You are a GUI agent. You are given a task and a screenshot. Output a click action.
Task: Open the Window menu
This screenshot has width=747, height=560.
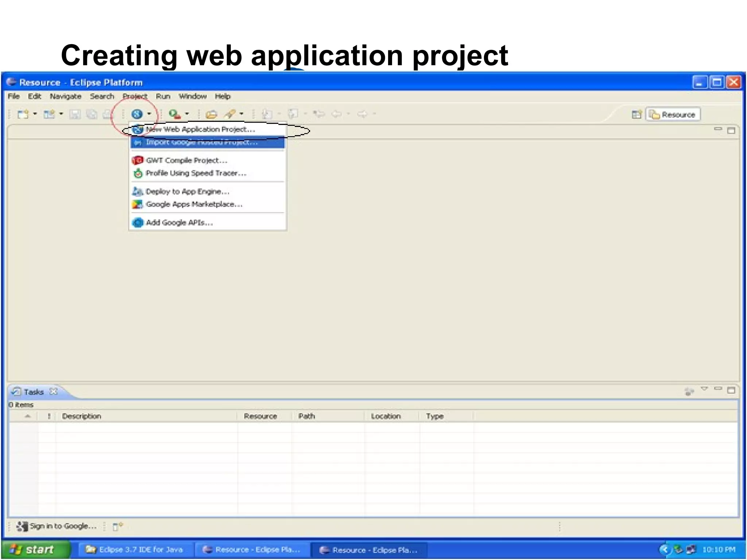(193, 96)
